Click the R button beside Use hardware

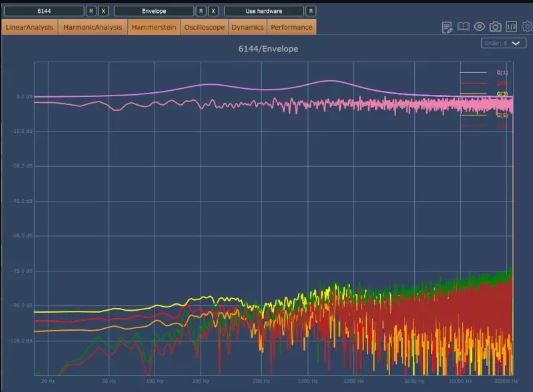pos(311,11)
